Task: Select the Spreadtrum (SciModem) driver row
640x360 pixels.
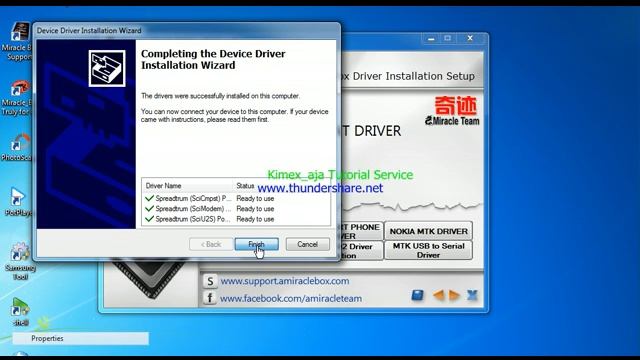Action: [236, 209]
